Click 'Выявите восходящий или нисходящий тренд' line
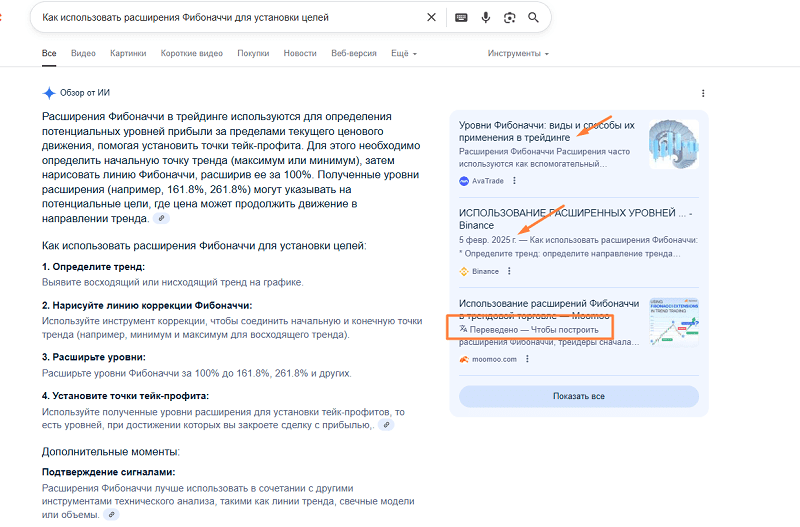Image resolution: width=800 pixels, height=527 pixels. (x=172, y=282)
